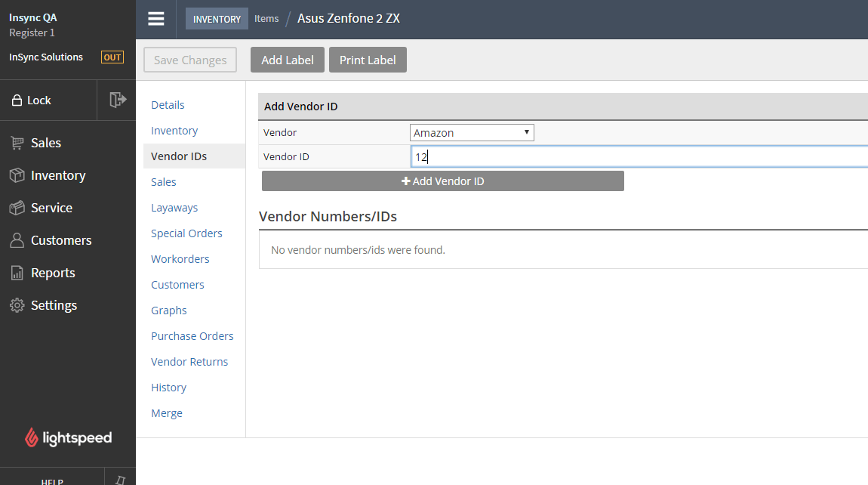868x485 pixels.
Task: Open the item Customers tab
Action: click(x=177, y=285)
